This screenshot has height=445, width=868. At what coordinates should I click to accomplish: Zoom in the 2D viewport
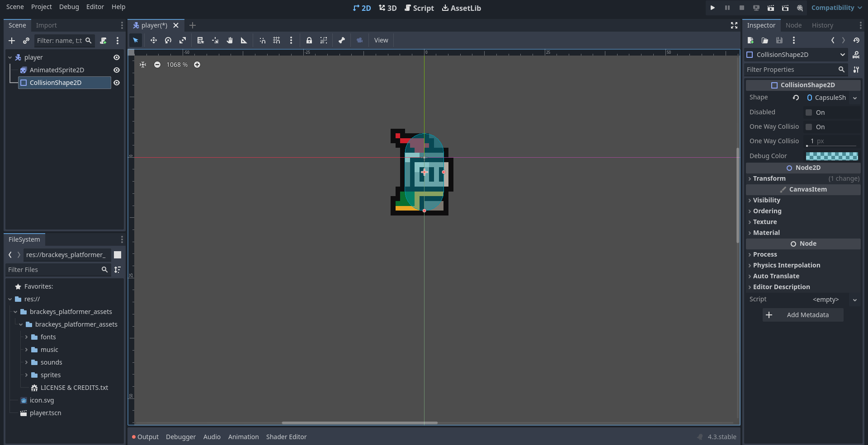197,65
